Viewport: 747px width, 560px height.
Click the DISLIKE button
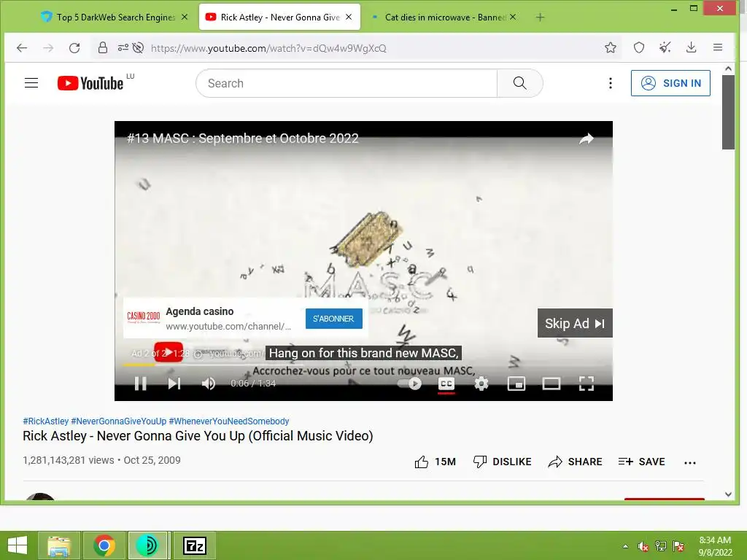pyautogui.click(x=502, y=462)
